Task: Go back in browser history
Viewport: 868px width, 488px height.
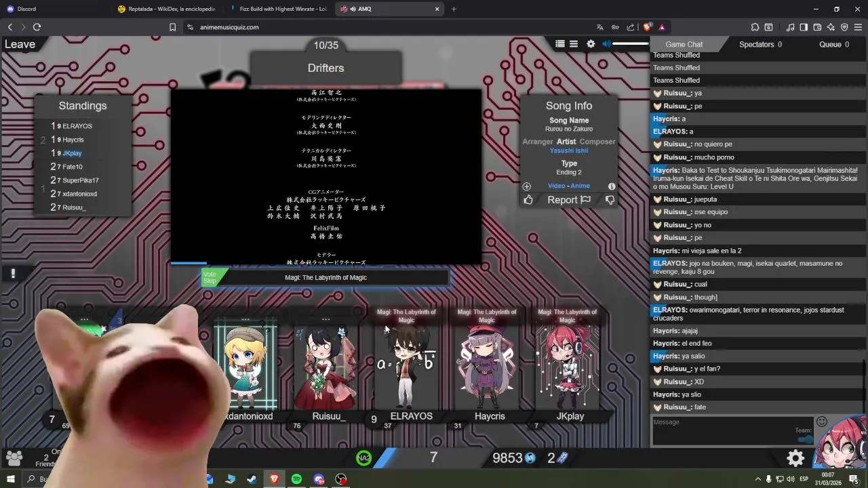Action: coord(10,27)
